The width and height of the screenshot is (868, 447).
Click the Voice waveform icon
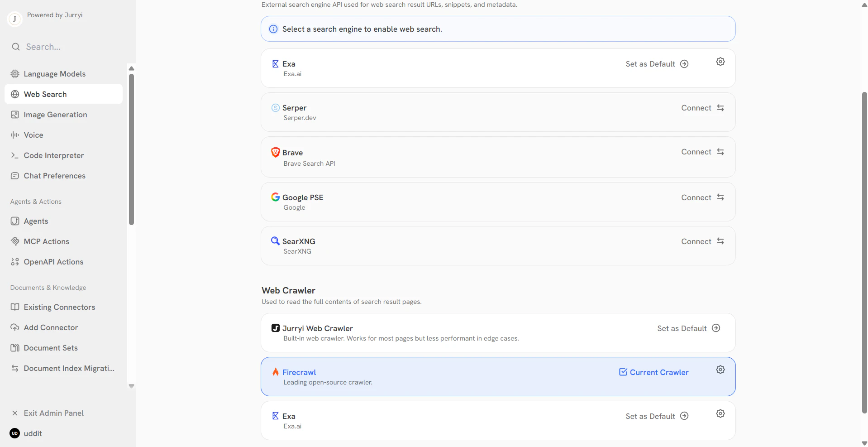click(x=15, y=135)
